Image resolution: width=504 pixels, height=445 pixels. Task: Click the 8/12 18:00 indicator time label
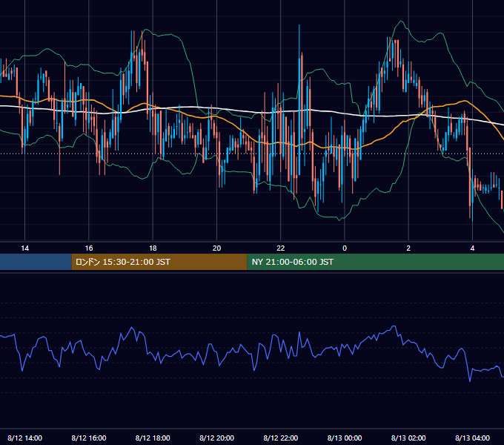click(x=153, y=438)
